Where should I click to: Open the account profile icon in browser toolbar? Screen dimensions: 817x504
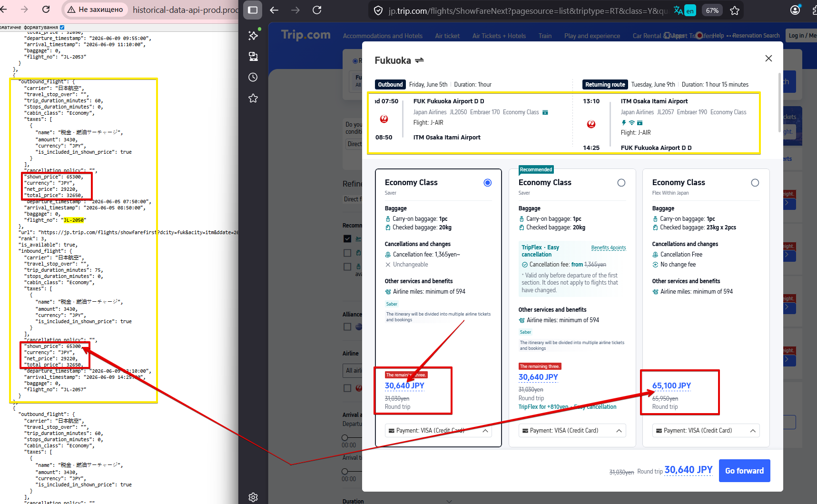point(795,10)
